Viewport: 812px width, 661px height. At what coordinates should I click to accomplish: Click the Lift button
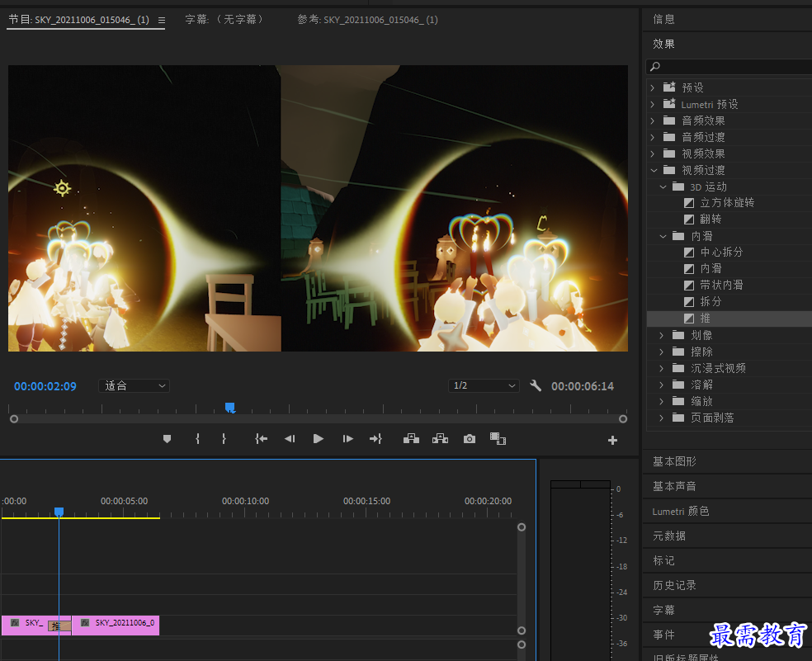(x=411, y=439)
